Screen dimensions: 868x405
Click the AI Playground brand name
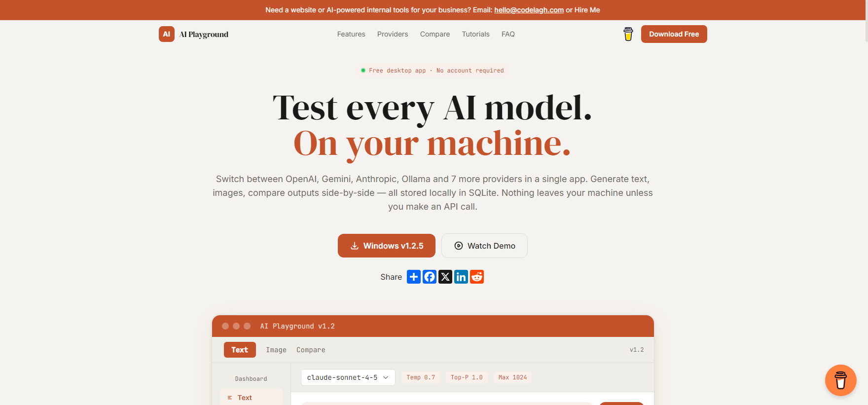coord(204,34)
